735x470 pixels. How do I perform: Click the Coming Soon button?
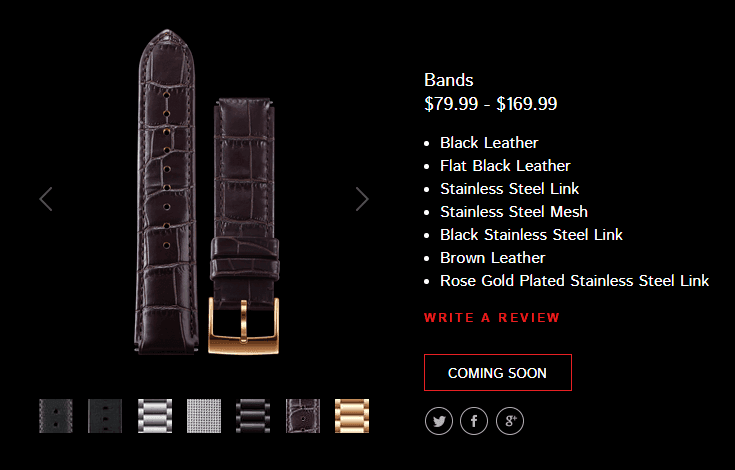click(498, 373)
